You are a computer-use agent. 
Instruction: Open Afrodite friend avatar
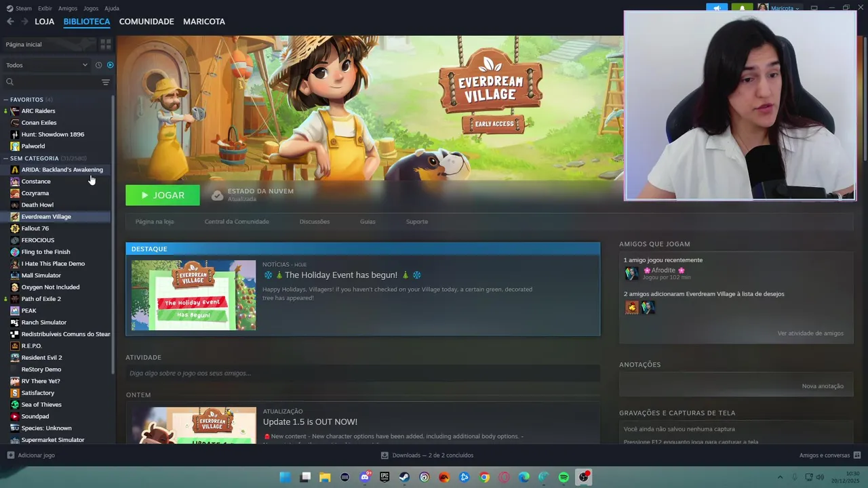tap(631, 273)
